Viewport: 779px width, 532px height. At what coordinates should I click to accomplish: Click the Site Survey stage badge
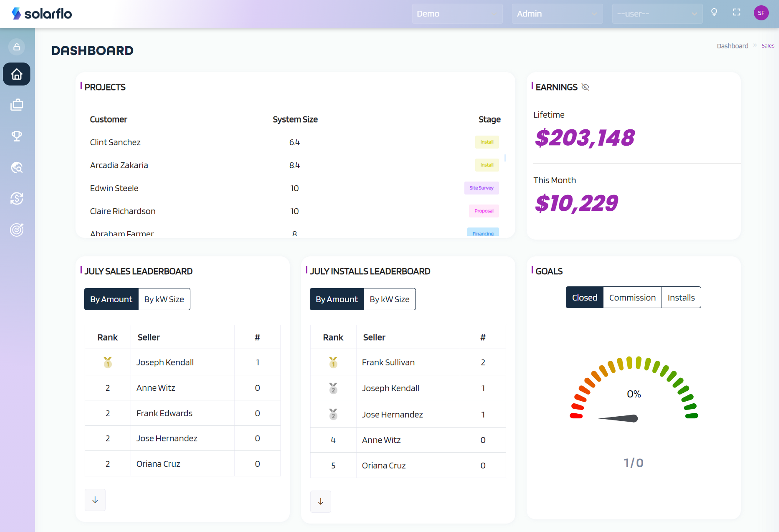point(481,188)
